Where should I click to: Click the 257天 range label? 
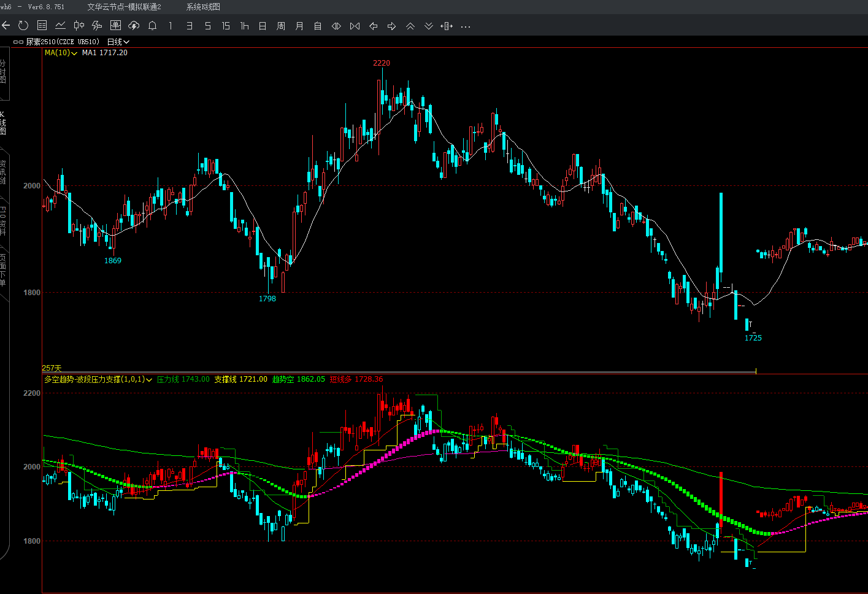pyautogui.click(x=52, y=368)
